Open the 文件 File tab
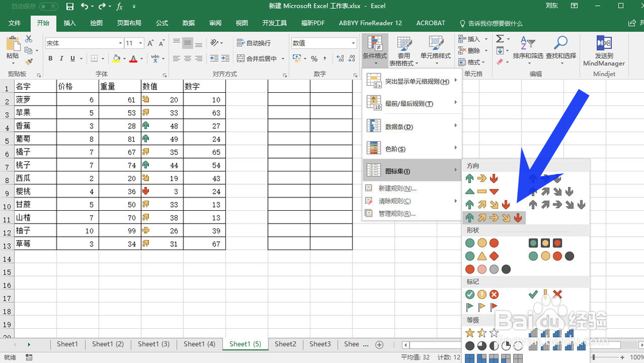The width and height of the screenshot is (644, 363). pos(14,23)
